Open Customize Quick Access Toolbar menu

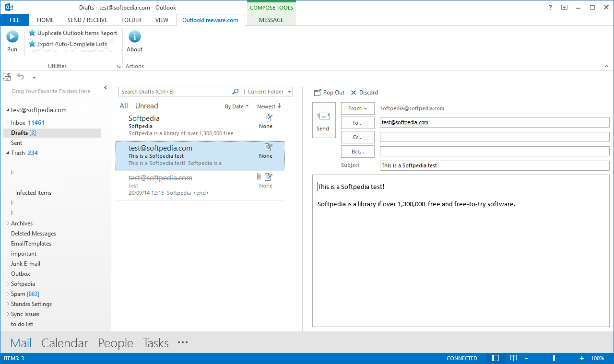pos(34,77)
